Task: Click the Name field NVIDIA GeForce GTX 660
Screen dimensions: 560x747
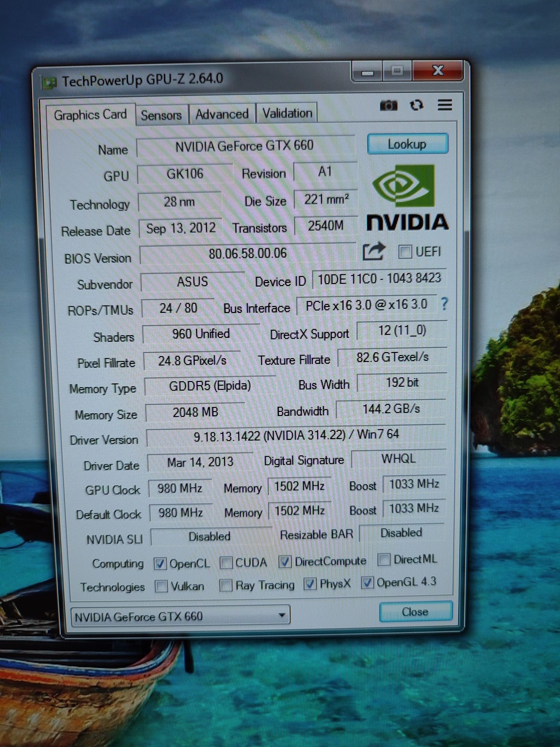Action: (245, 146)
